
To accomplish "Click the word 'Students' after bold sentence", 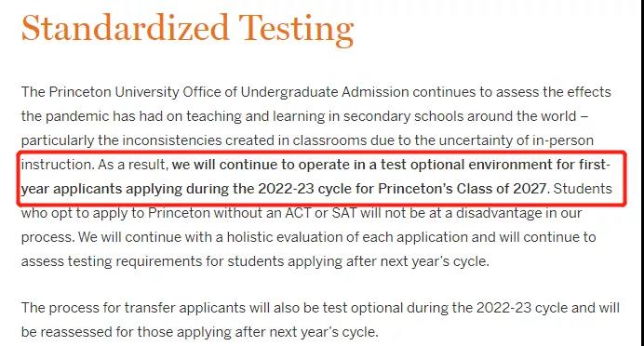I will pos(583,189).
